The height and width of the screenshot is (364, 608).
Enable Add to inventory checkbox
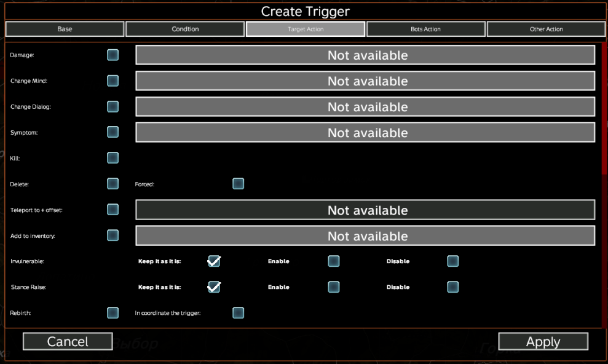pyautogui.click(x=113, y=235)
